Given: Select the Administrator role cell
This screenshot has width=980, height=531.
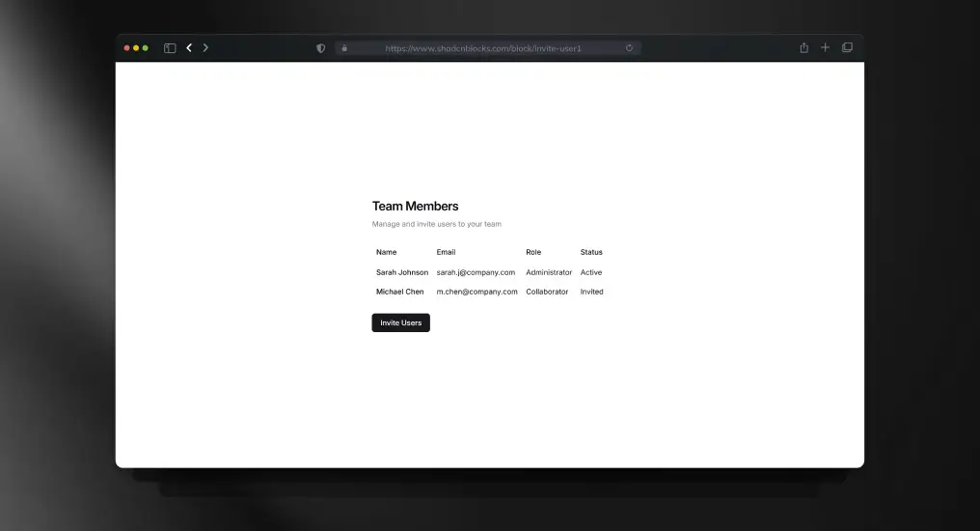Looking at the screenshot, I should [x=549, y=272].
